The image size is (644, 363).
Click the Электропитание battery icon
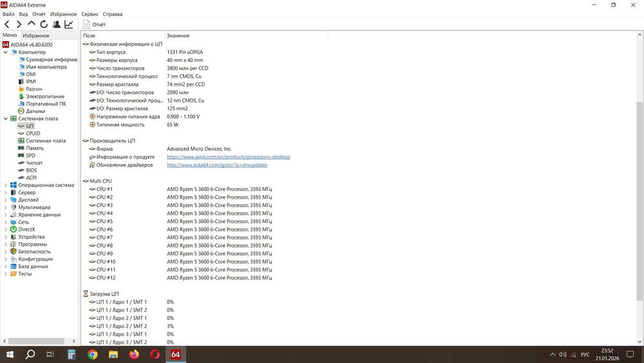coord(21,96)
